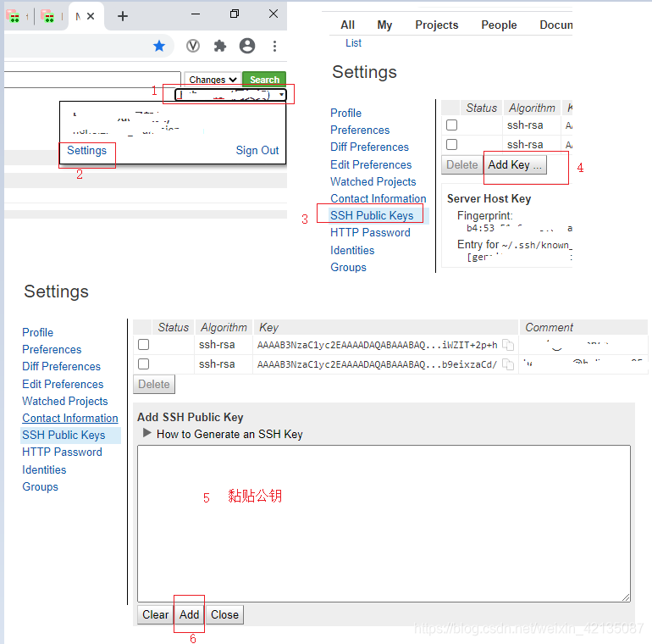Open Identities in lower settings menu
This screenshot has height=644, width=652.
coord(44,469)
